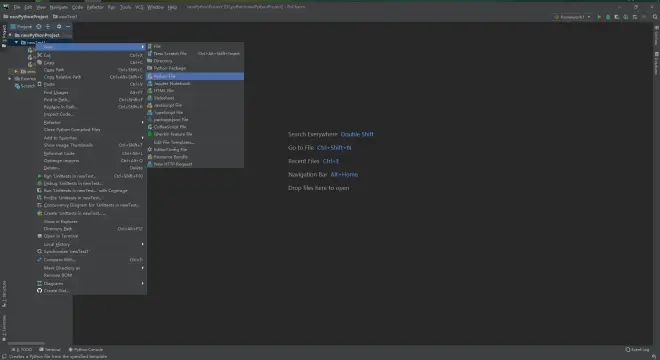Image resolution: width=660 pixels, height=360 pixels.
Task: Click the Paste clipboard icon
Action: point(40,84)
